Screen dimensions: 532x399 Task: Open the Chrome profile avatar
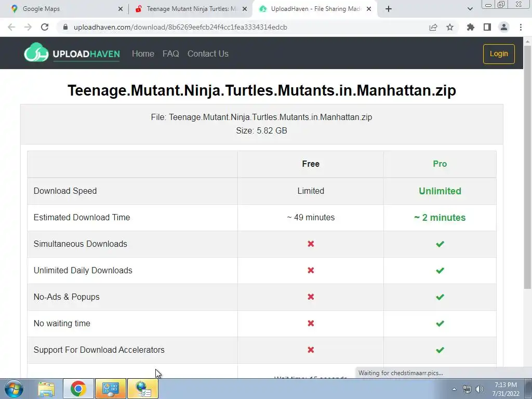(x=504, y=27)
